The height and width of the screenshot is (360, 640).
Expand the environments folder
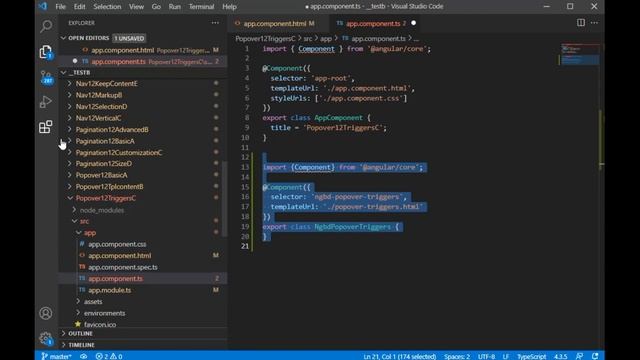[78, 313]
